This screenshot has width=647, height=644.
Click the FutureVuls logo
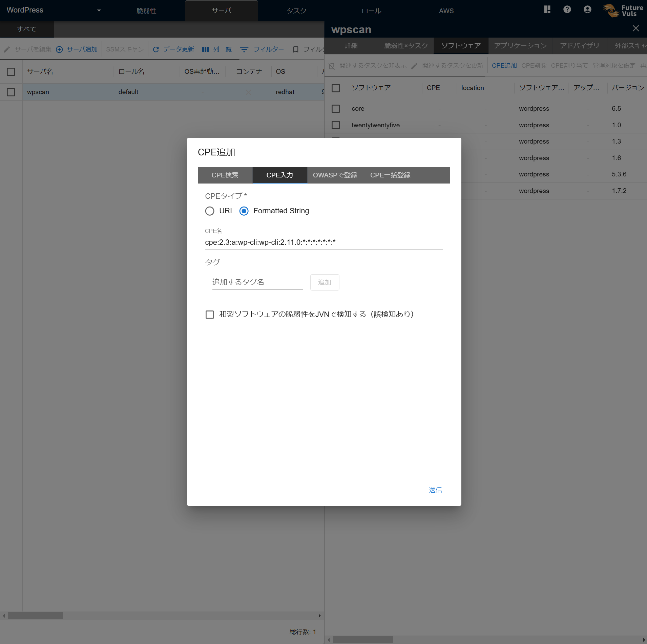pos(623,10)
